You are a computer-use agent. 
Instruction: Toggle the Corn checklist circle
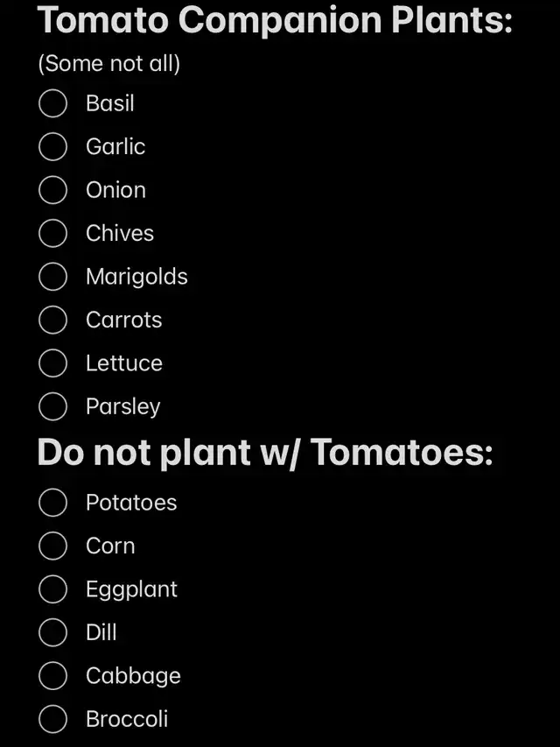point(53,546)
